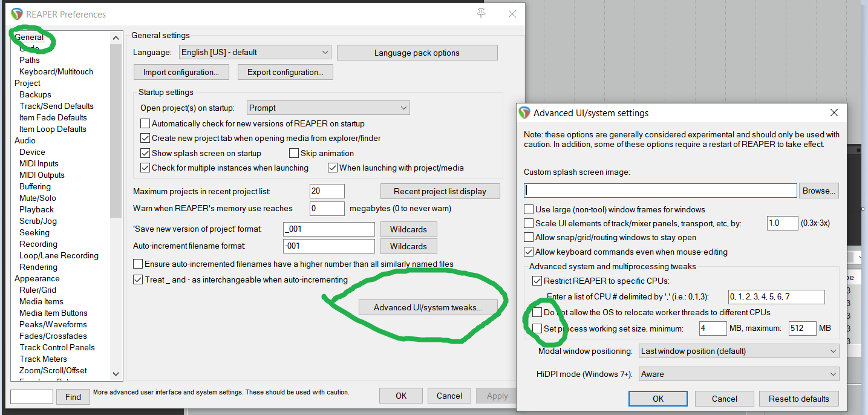Screen dimensions: 868x415
Task: Enable Allow snap/grid/routing windows to stay open
Action: [x=529, y=237]
